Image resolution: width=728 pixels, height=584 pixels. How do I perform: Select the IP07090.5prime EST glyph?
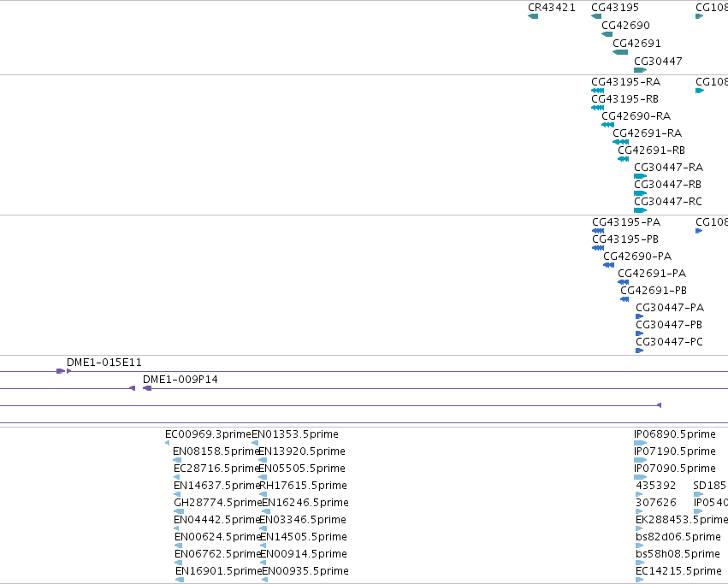click(x=640, y=478)
